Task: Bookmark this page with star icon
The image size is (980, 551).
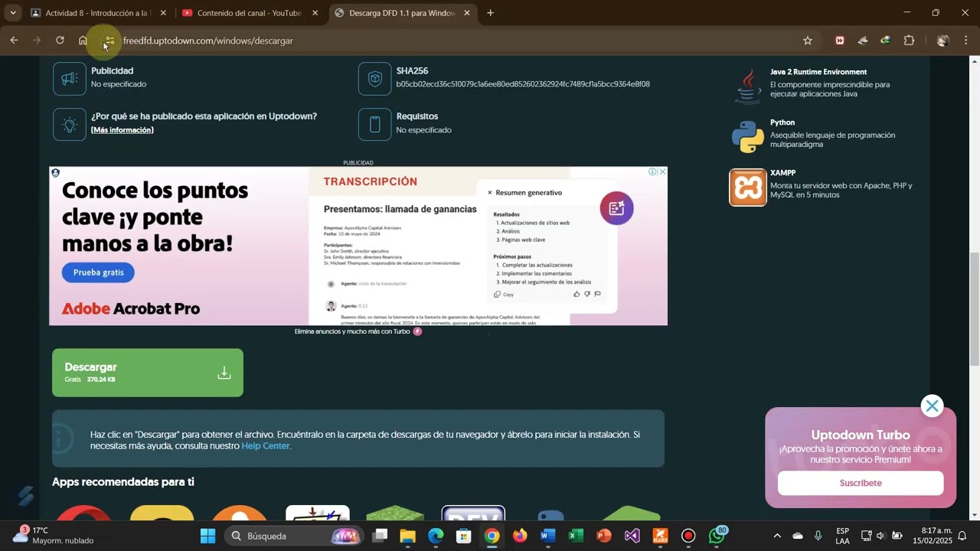Action: (807, 41)
